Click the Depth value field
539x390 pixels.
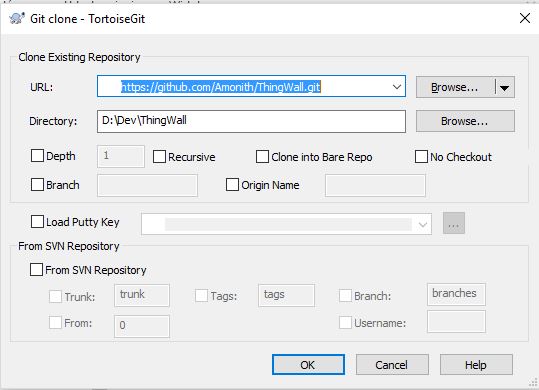pyautogui.click(x=121, y=157)
